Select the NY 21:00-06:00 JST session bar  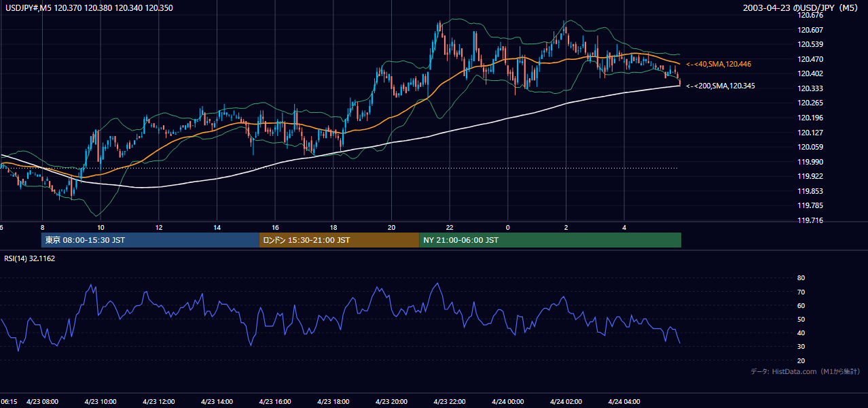(x=550, y=240)
